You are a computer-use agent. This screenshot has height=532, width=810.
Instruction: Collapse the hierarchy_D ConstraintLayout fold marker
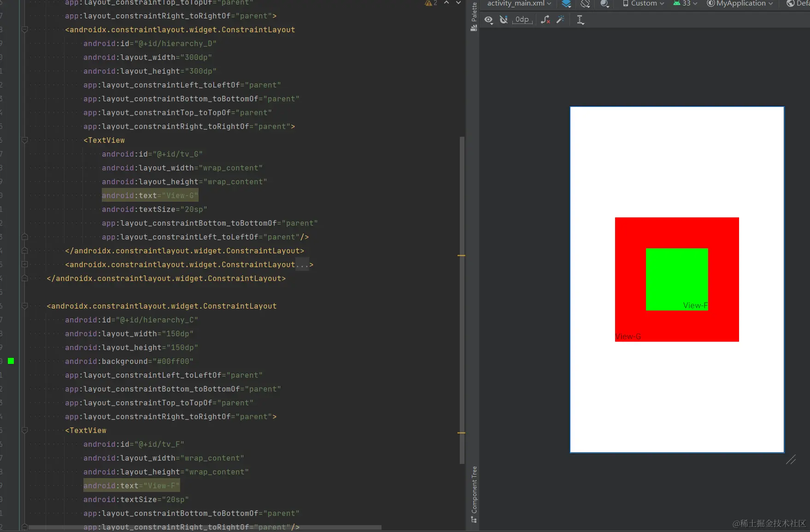[25, 29]
